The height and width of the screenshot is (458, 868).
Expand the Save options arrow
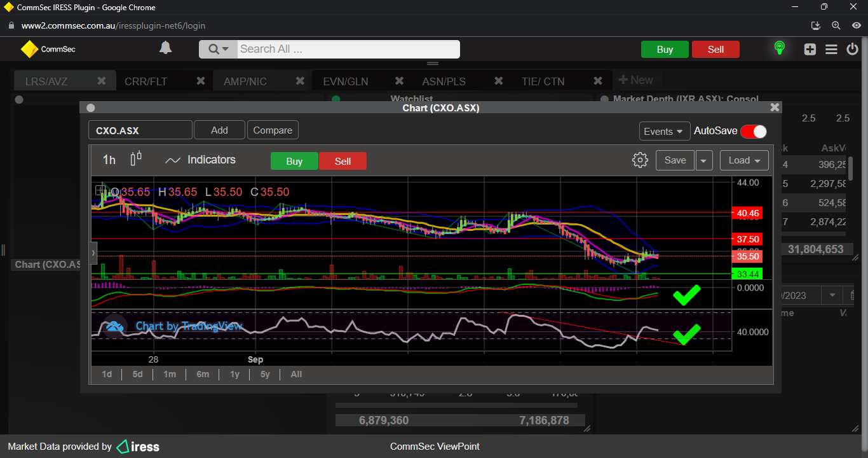pos(703,161)
